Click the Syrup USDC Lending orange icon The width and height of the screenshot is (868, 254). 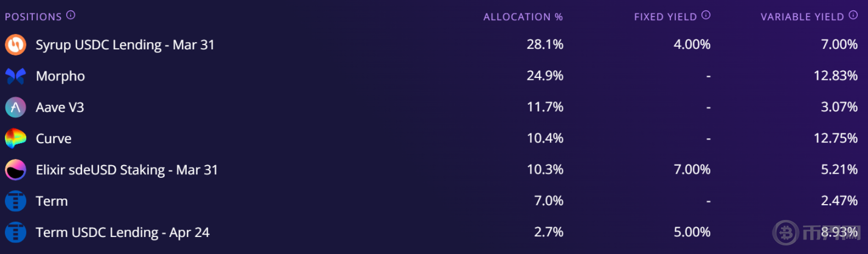coord(15,45)
